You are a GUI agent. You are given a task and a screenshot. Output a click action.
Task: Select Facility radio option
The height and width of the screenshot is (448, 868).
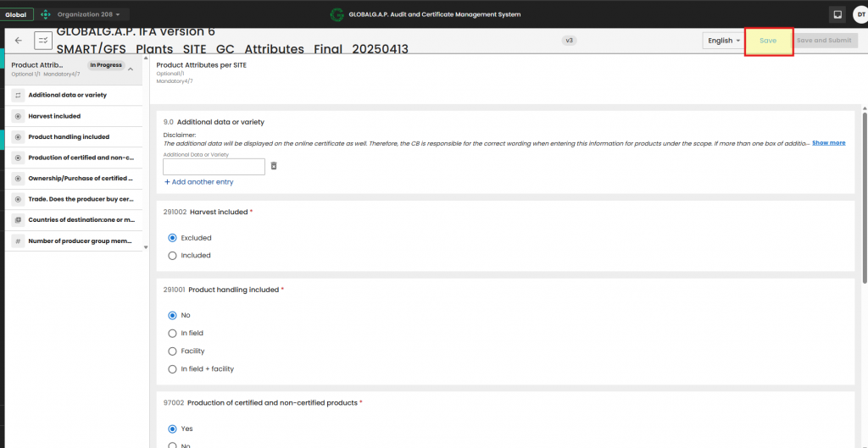(x=173, y=351)
